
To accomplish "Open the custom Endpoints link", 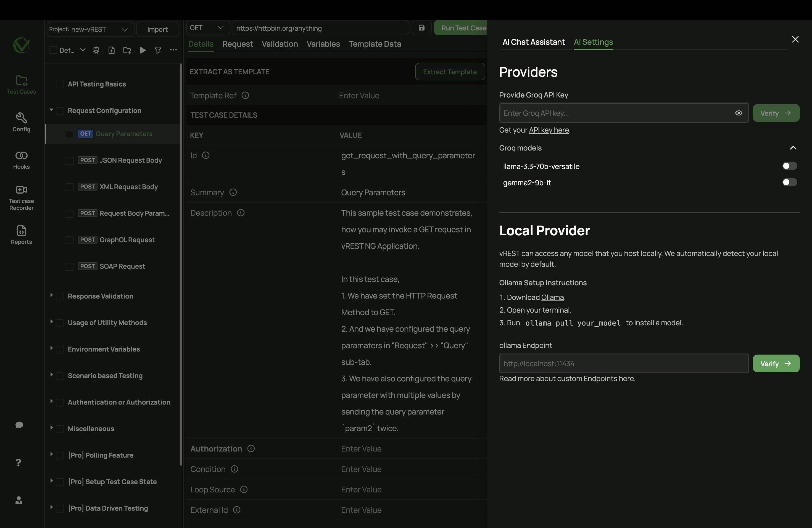I will pyautogui.click(x=587, y=378).
